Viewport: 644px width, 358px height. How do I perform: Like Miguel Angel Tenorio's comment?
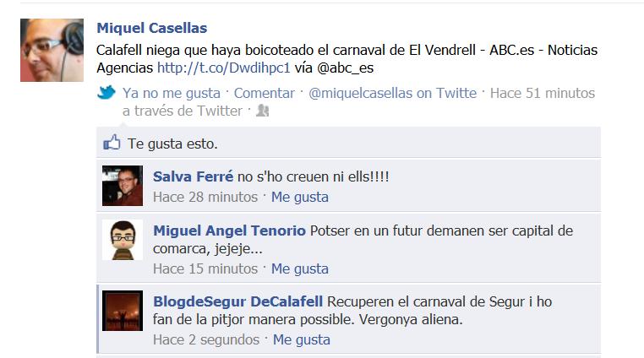pyautogui.click(x=300, y=268)
